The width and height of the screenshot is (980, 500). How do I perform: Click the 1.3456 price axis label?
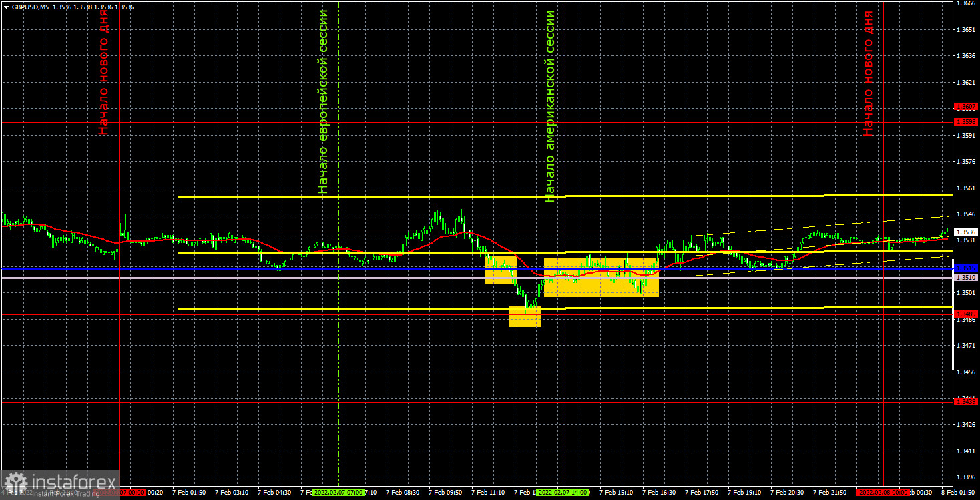coord(966,372)
